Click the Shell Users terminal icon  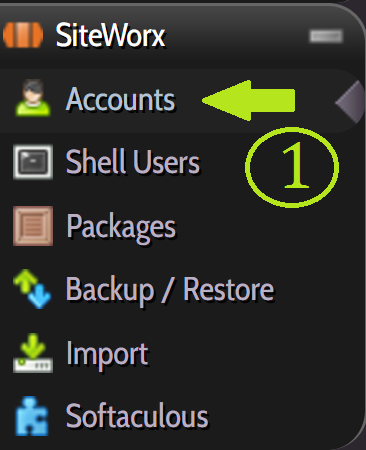click(x=33, y=162)
